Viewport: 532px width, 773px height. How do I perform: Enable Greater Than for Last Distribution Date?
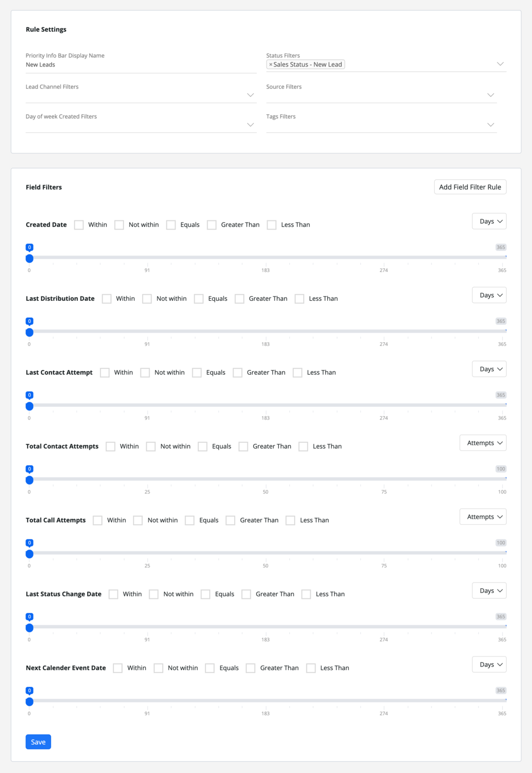pyautogui.click(x=239, y=299)
